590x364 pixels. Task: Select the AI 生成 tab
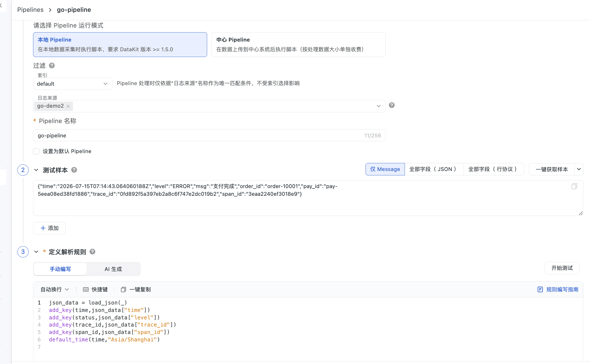113,269
